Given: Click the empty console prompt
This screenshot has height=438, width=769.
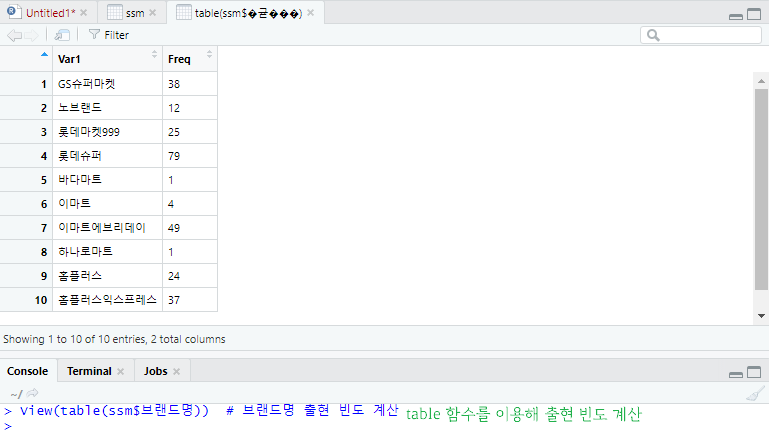Looking at the screenshot, I should (8, 426).
